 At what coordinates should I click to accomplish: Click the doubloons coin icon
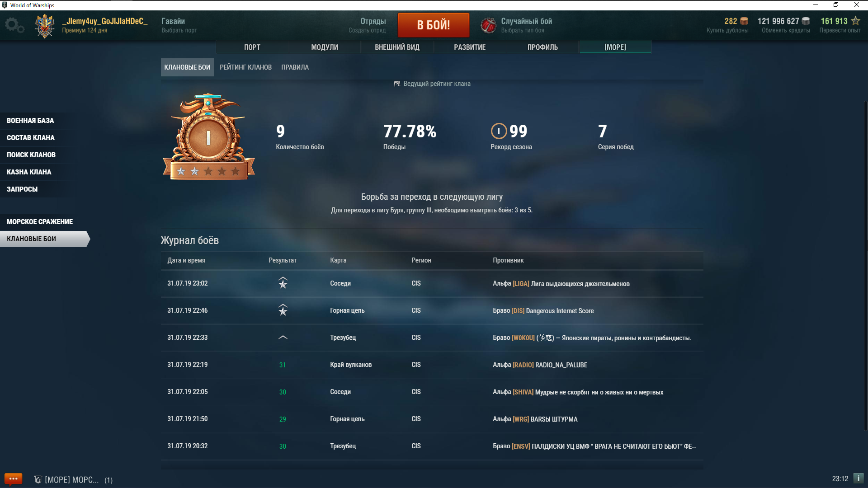point(744,21)
